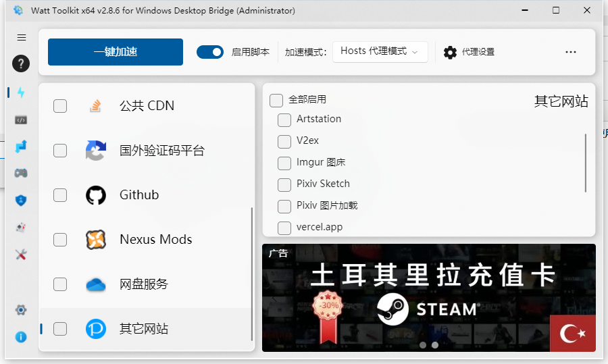Tick the Artstation checkbox
This screenshot has width=608, height=364.
click(x=284, y=120)
